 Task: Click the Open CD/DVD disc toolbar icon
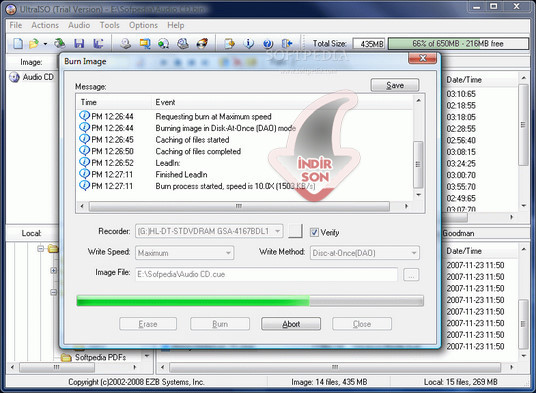pyautogui.click(x=59, y=43)
